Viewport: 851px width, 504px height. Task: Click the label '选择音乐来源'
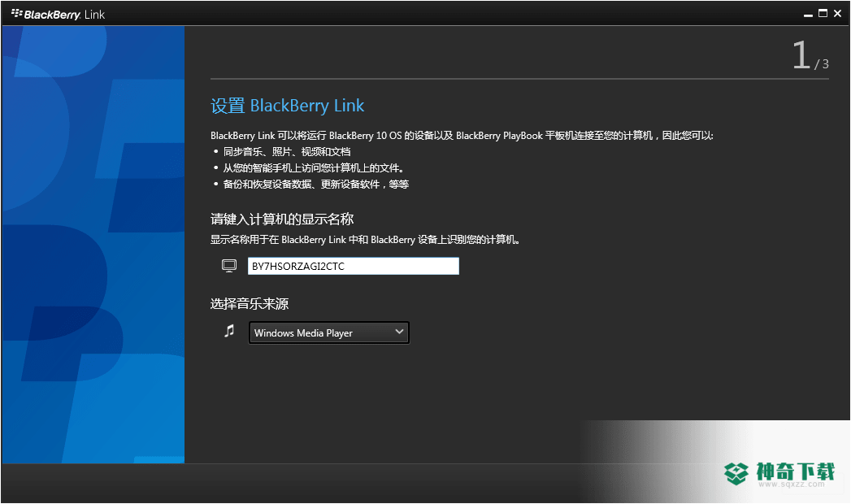[x=250, y=304]
